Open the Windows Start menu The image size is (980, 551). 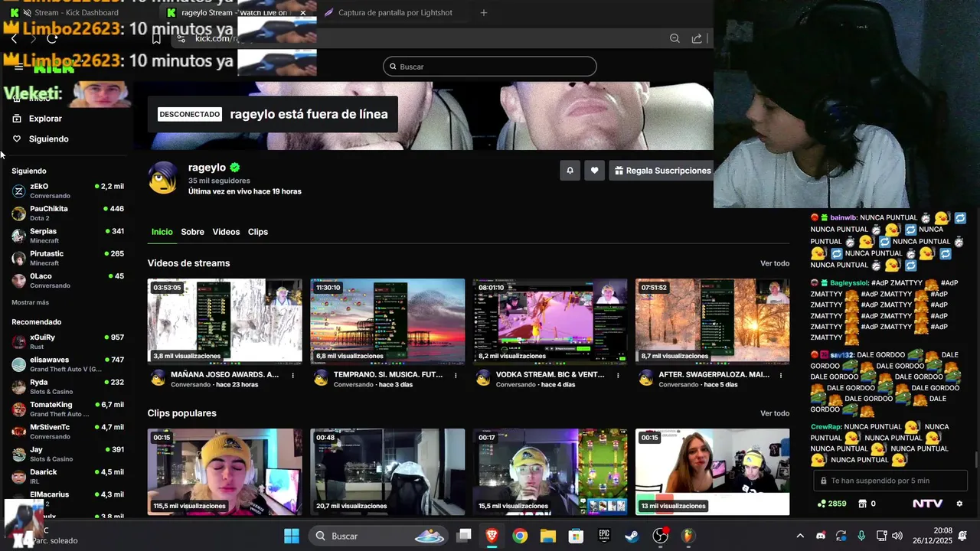click(292, 536)
